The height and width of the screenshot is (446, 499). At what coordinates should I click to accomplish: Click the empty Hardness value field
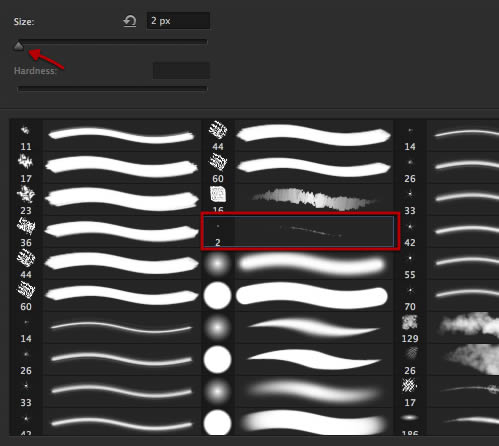pos(181,71)
